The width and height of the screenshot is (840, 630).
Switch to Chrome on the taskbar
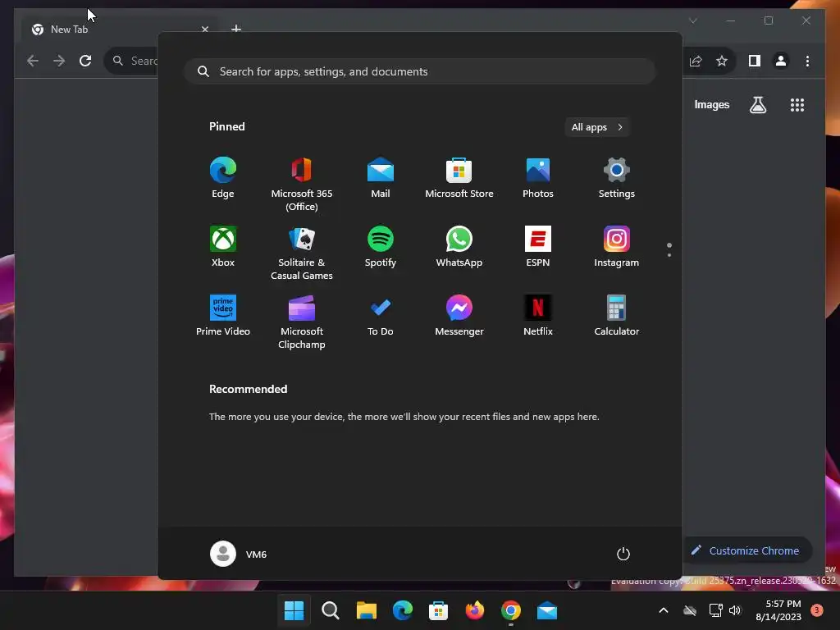pyautogui.click(x=510, y=610)
